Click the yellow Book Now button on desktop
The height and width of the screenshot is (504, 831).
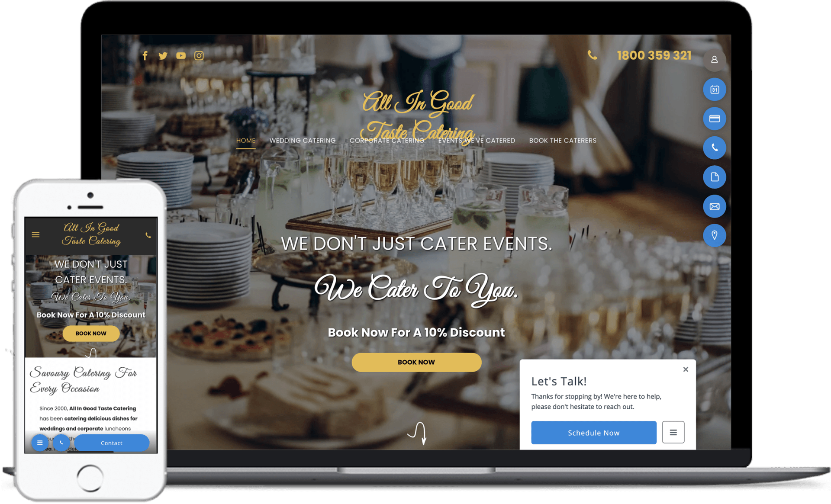[x=416, y=362]
